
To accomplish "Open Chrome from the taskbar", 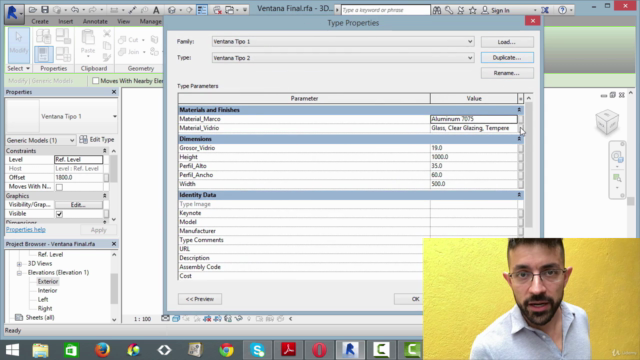I will (227, 350).
